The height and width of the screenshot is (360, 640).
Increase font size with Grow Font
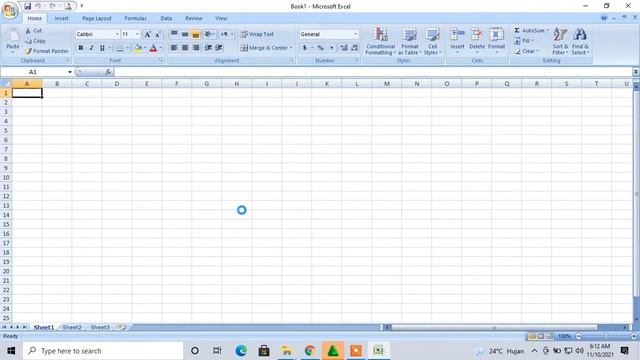147,34
